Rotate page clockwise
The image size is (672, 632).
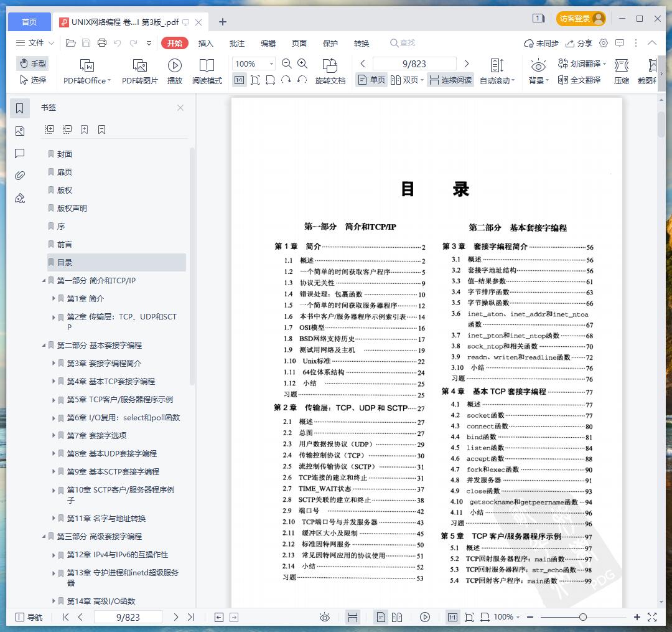[x=286, y=80]
